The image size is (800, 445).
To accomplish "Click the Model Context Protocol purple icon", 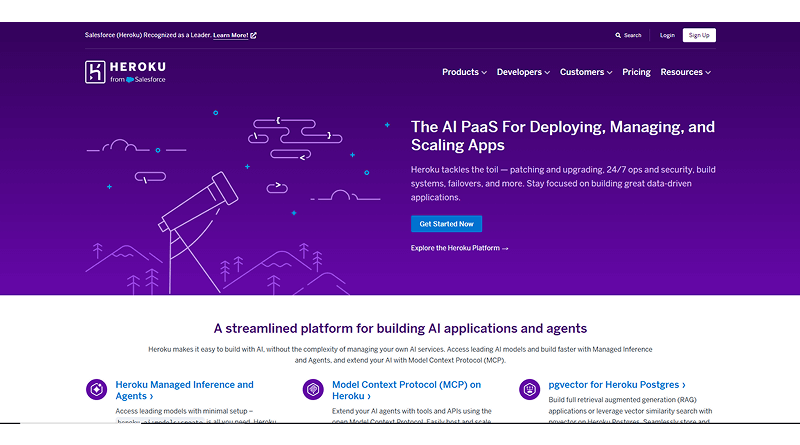I will click(x=313, y=389).
